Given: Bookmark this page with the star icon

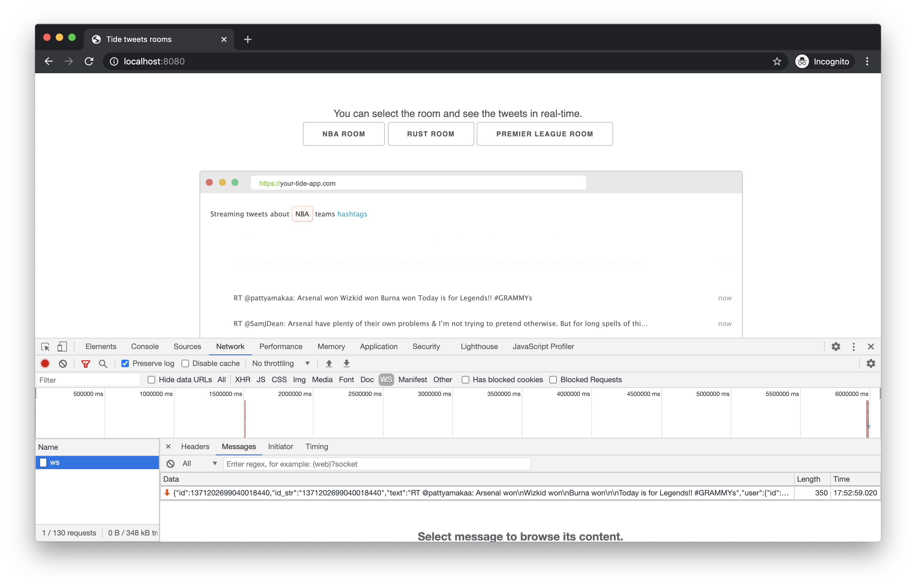Looking at the screenshot, I should pyautogui.click(x=777, y=62).
